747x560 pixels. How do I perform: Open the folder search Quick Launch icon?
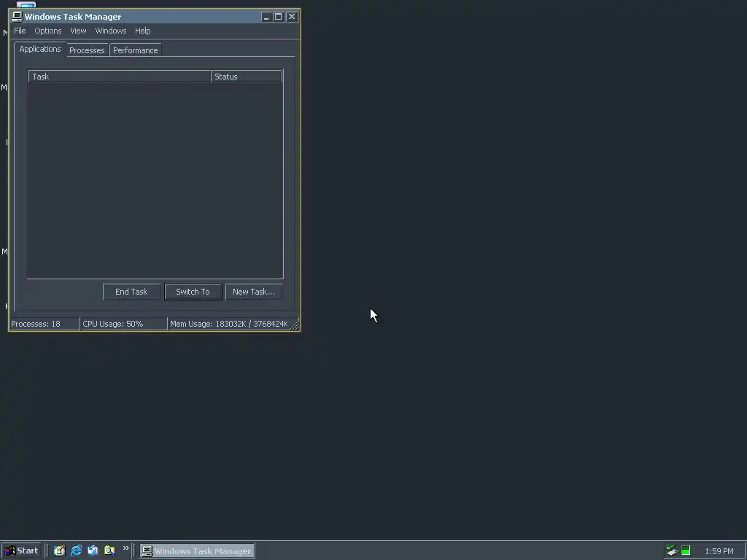pyautogui.click(x=109, y=551)
